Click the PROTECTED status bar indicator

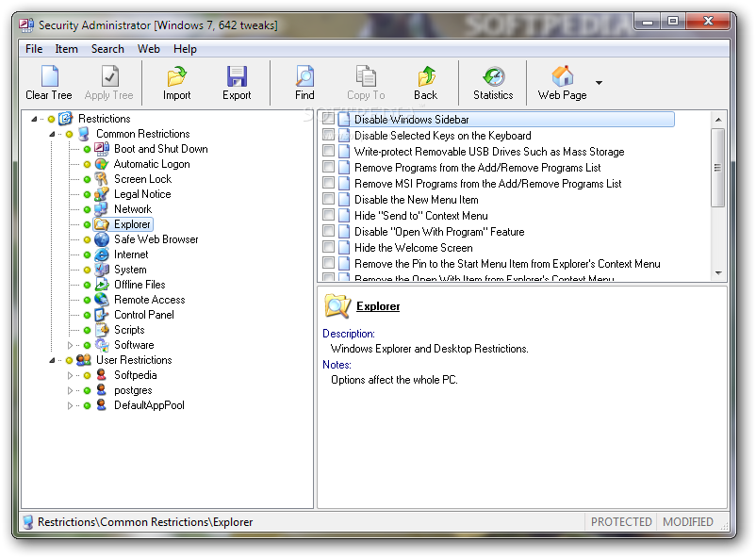[x=621, y=522]
